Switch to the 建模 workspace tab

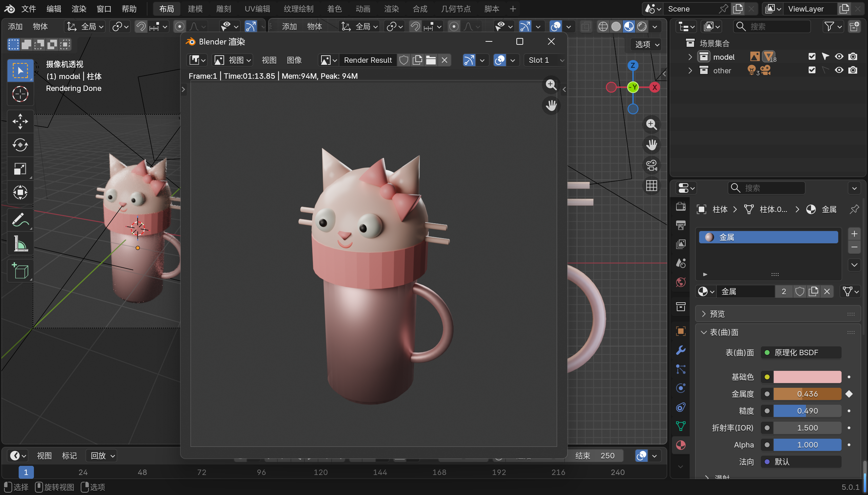click(195, 9)
